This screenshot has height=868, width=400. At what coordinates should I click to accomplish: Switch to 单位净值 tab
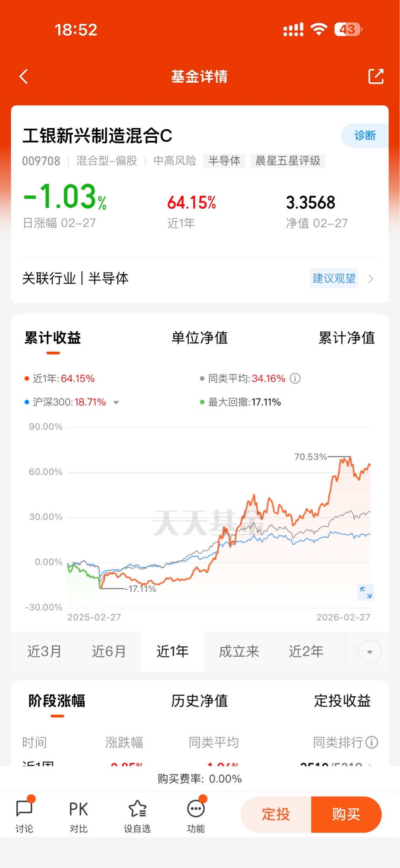point(199,338)
